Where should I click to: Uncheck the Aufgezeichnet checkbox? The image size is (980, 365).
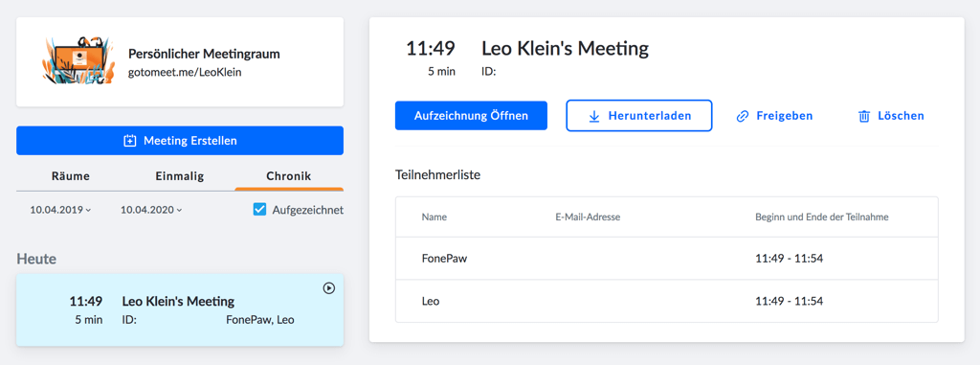pyautogui.click(x=259, y=210)
